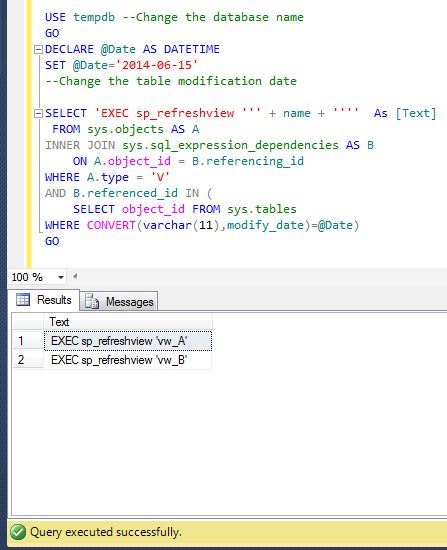Click the Text column header
447x550 pixels.
(128, 322)
